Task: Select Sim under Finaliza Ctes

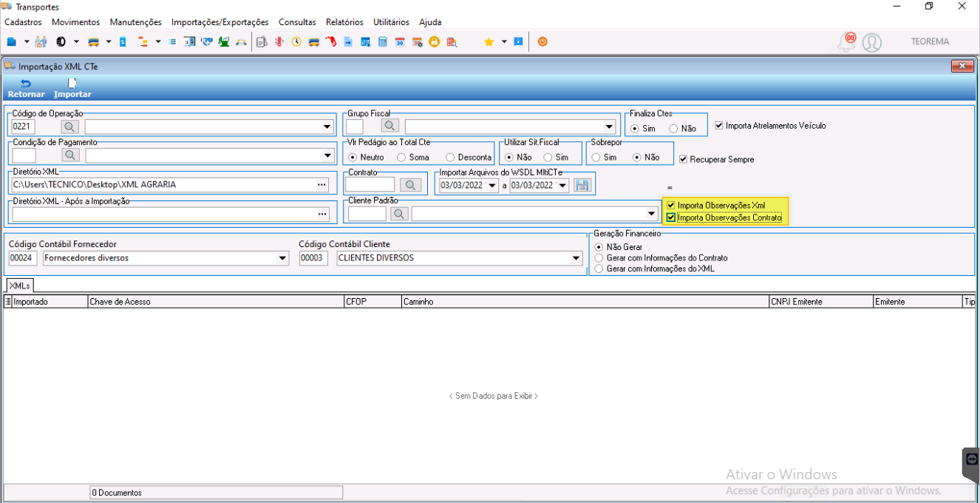Action: pyautogui.click(x=636, y=128)
